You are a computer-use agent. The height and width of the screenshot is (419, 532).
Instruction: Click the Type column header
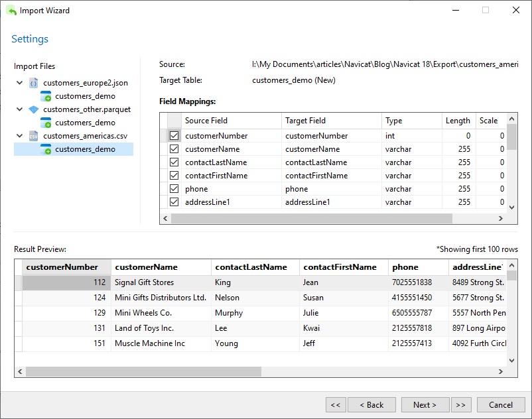411,121
